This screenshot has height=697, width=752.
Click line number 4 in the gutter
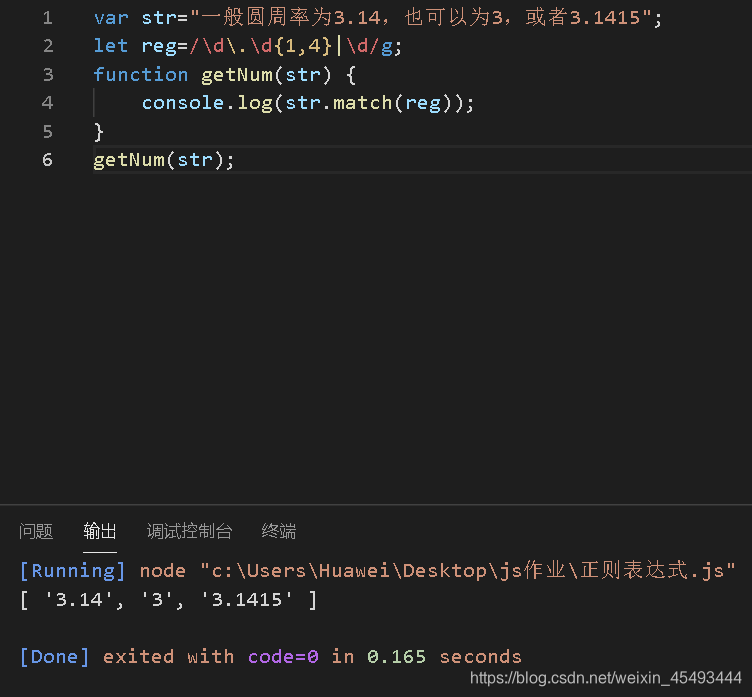tap(47, 103)
